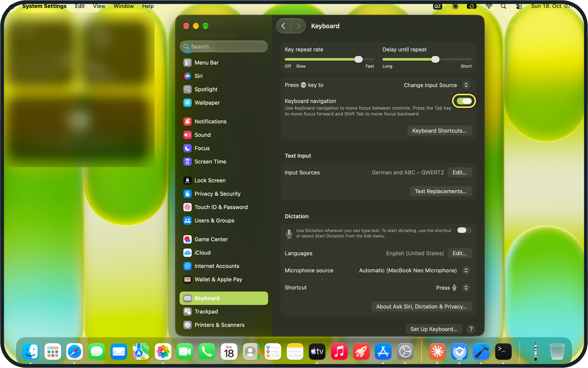The width and height of the screenshot is (588, 368).
Task: Open Calendar from the Dock
Action: (229, 352)
